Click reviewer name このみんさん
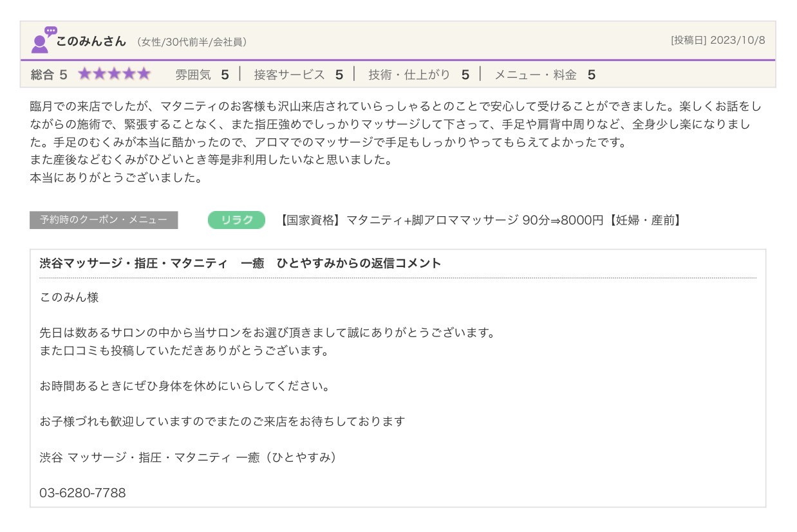 [91, 41]
